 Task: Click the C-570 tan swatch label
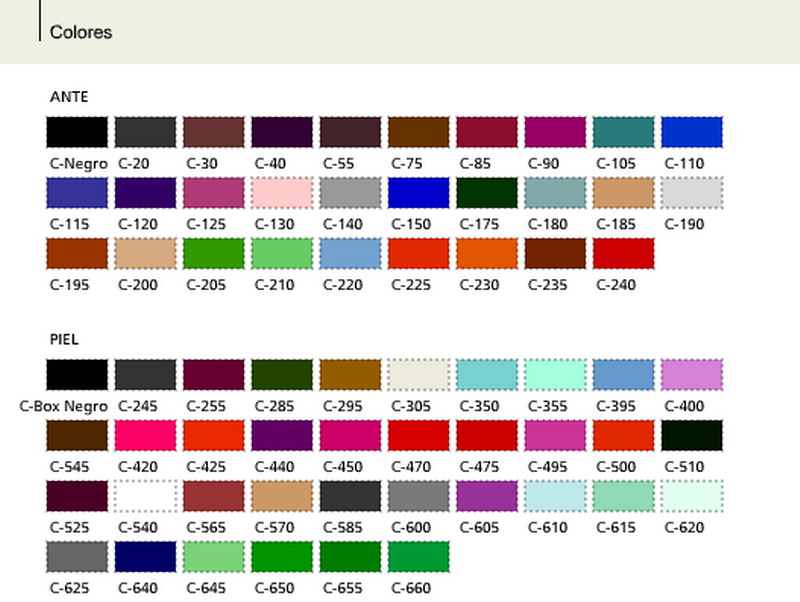pos(274,528)
